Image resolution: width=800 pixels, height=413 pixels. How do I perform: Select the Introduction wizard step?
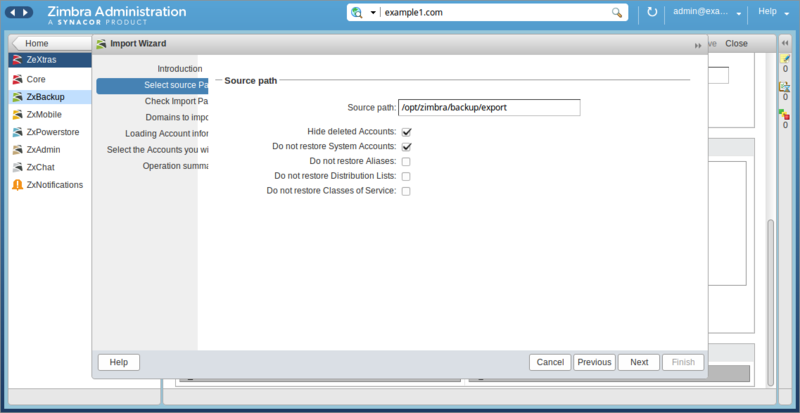click(x=180, y=68)
